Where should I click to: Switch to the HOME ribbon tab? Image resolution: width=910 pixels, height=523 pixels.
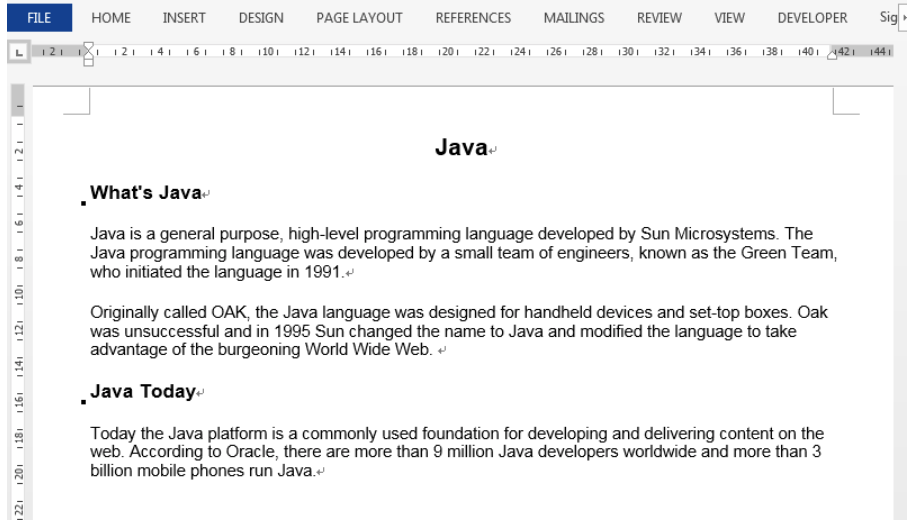tap(111, 18)
